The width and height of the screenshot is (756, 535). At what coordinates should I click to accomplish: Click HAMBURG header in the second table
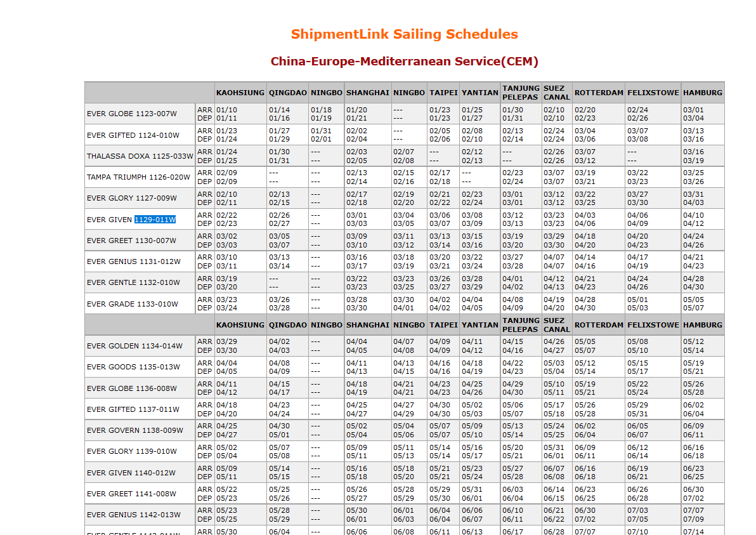[x=703, y=325]
